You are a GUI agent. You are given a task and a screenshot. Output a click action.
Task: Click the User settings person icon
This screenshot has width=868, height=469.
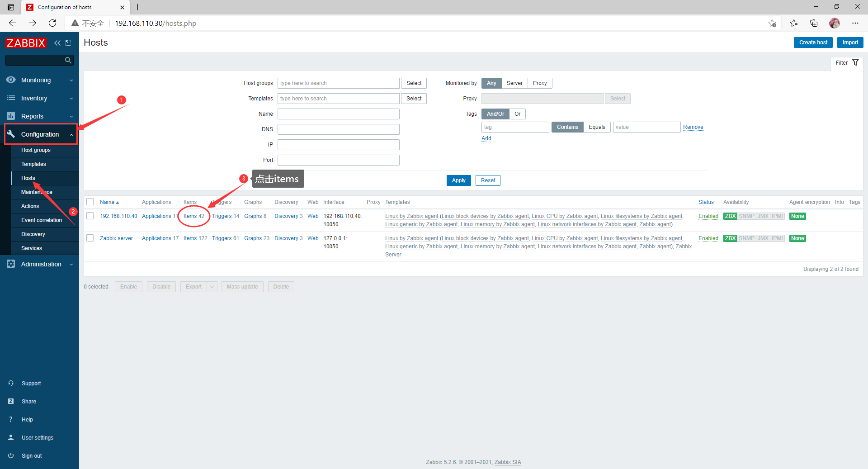pos(11,437)
